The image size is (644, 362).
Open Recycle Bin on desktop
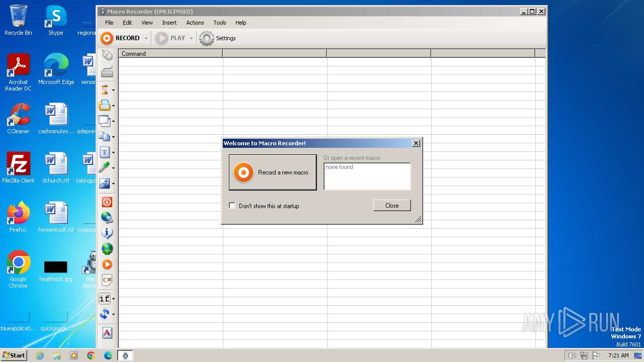point(18,20)
